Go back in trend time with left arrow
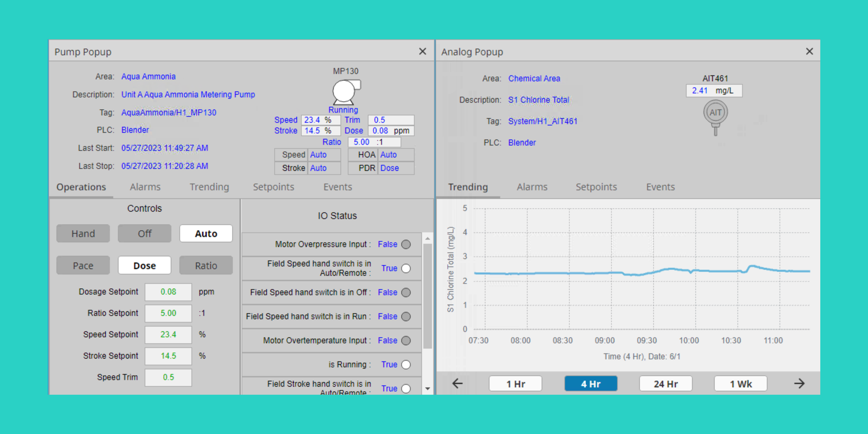This screenshot has height=434, width=868. pos(457,384)
